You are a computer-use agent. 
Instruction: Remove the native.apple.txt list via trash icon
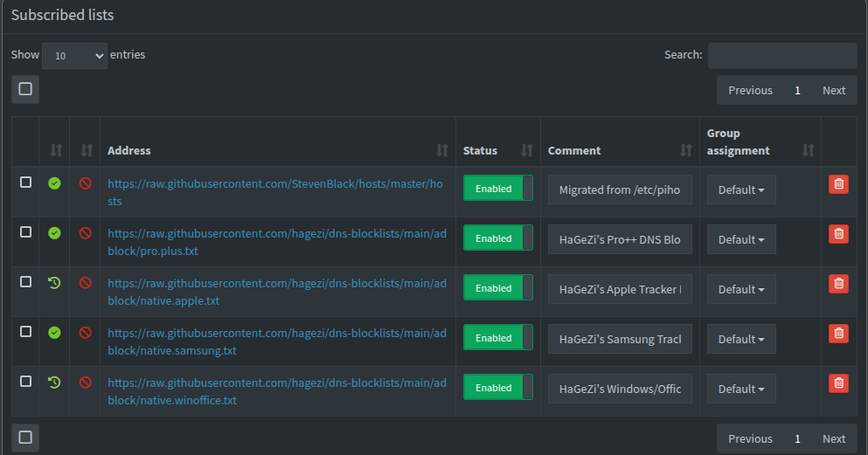tap(838, 283)
